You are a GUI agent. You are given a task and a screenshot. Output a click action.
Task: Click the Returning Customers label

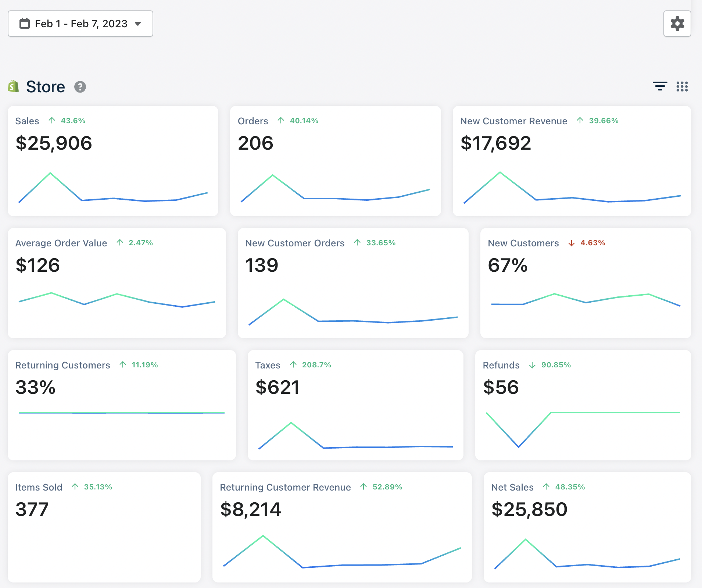click(x=62, y=365)
